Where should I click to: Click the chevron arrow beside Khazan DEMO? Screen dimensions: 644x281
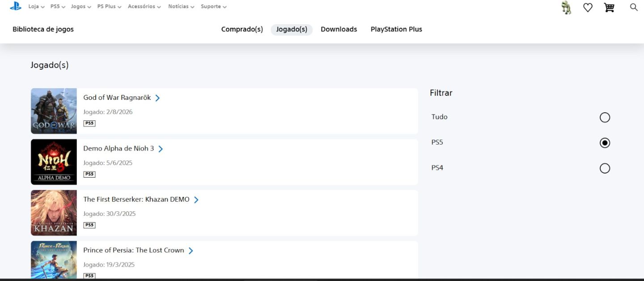coord(196,200)
